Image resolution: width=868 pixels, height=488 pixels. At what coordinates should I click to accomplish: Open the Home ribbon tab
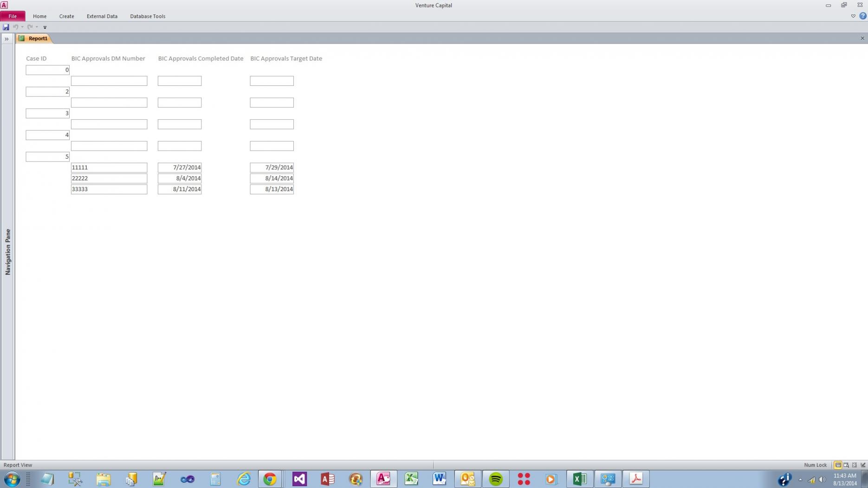39,16
